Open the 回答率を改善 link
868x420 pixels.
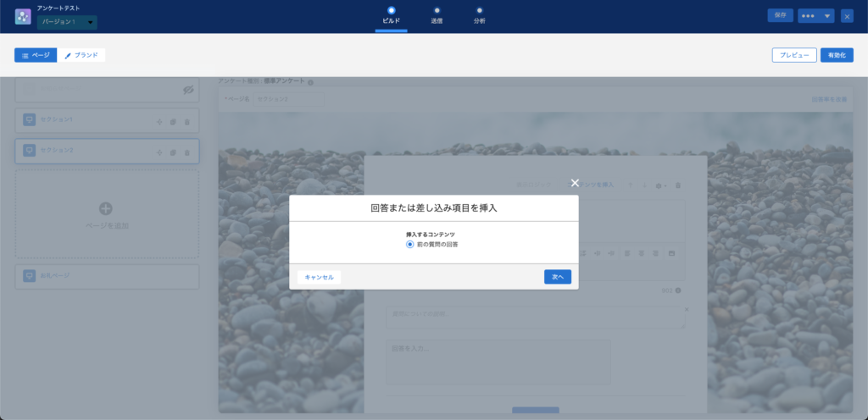(829, 99)
